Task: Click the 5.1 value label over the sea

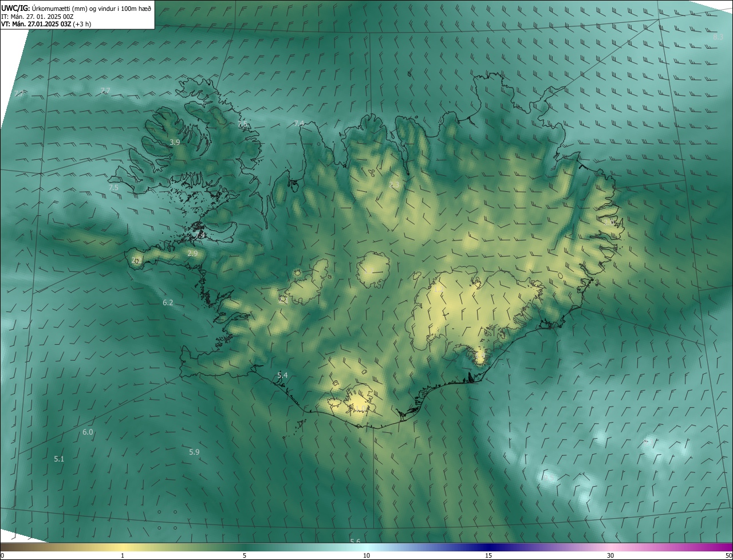Action: click(59, 459)
